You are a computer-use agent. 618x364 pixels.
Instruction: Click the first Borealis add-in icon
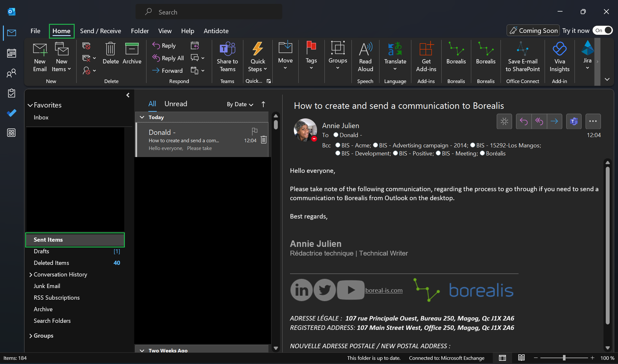pos(456,53)
